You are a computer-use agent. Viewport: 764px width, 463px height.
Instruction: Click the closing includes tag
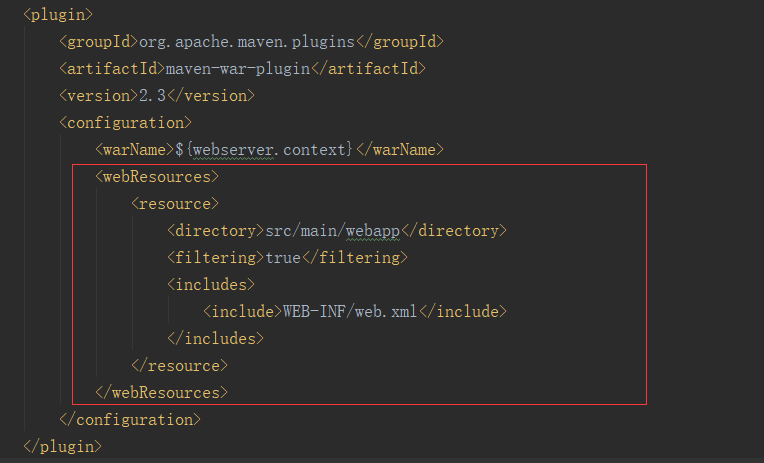point(215,339)
